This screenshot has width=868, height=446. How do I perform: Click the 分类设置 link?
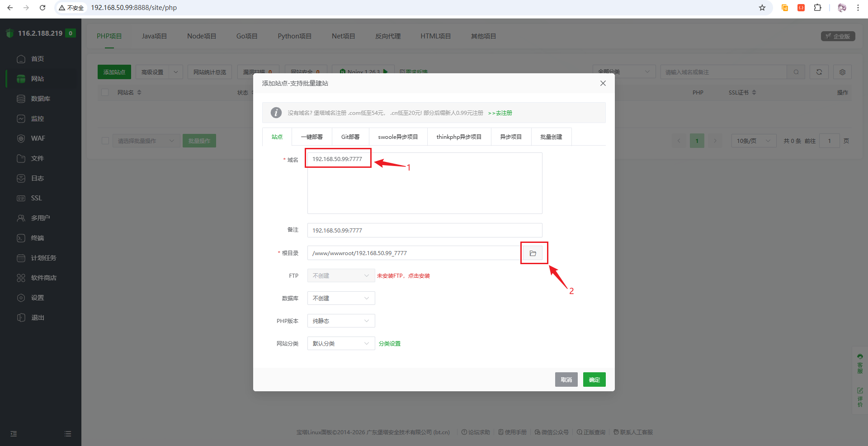390,344
